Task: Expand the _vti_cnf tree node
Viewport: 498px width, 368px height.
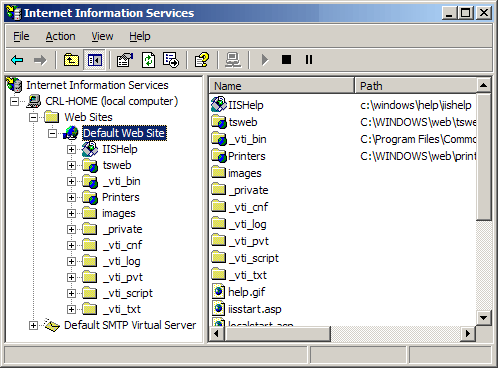Action: coord(71,245)
